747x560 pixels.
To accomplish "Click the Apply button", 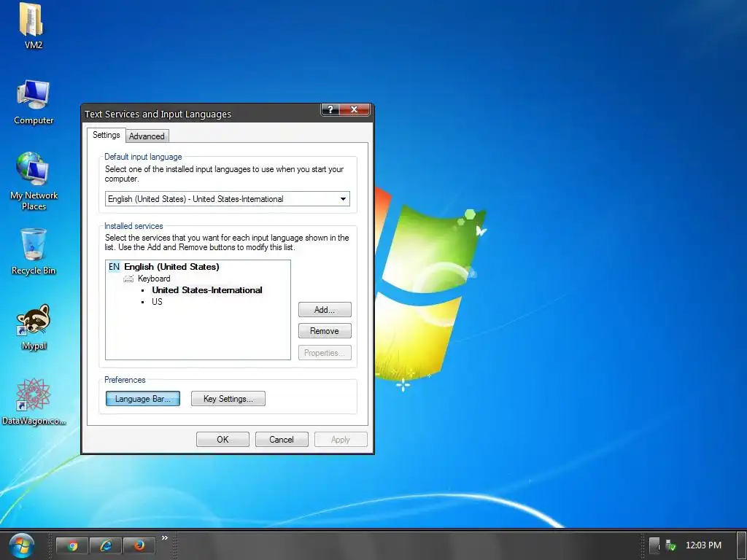I will pyautogui.click(x=341, y=440).
